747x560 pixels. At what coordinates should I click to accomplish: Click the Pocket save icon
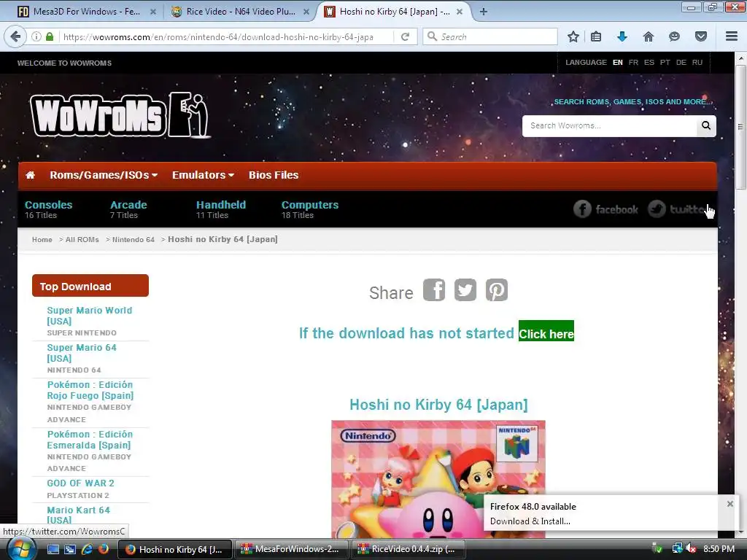tap(701, 36)
